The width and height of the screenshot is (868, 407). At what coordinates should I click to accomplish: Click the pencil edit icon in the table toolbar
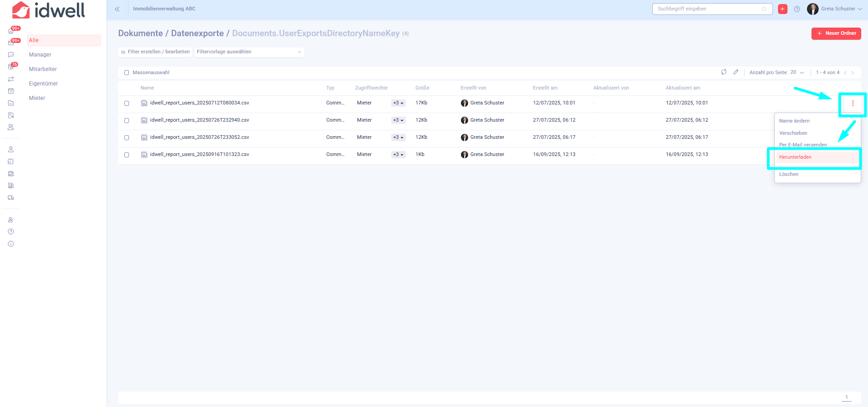point(736,72)
